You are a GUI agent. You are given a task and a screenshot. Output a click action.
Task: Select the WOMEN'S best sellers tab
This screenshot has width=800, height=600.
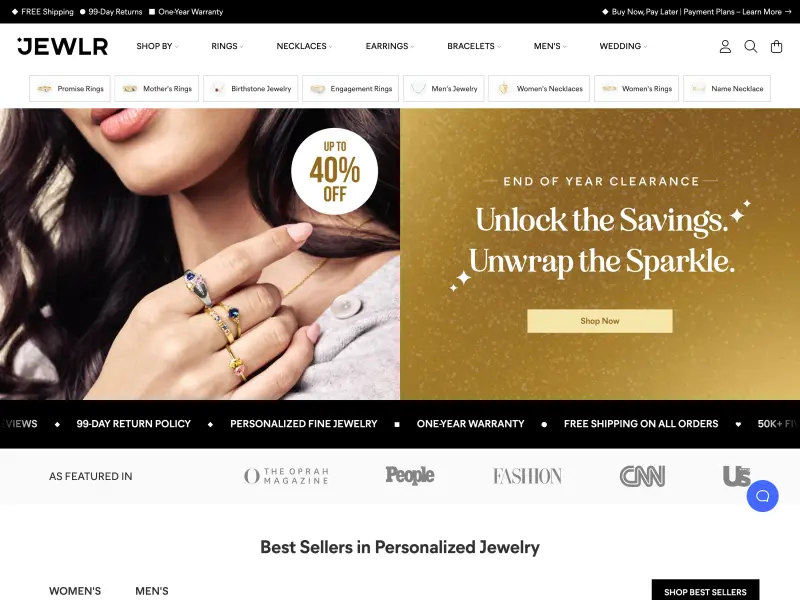[x=75, y=591]
